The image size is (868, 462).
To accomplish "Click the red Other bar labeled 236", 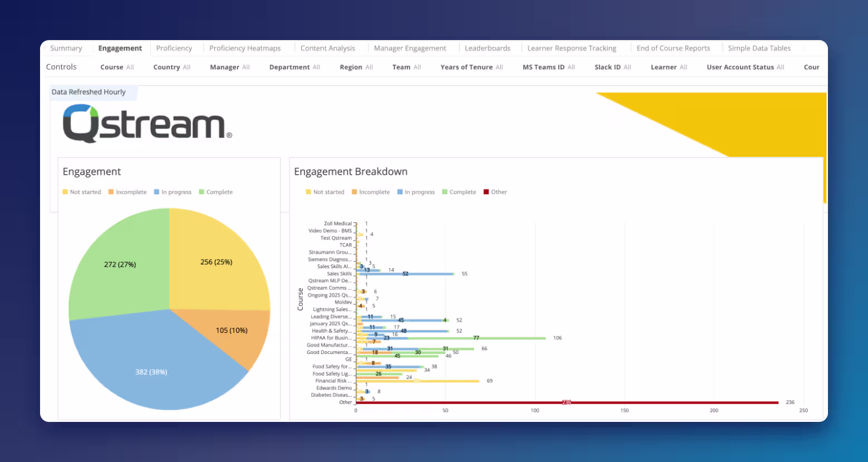I will point(567,402).
